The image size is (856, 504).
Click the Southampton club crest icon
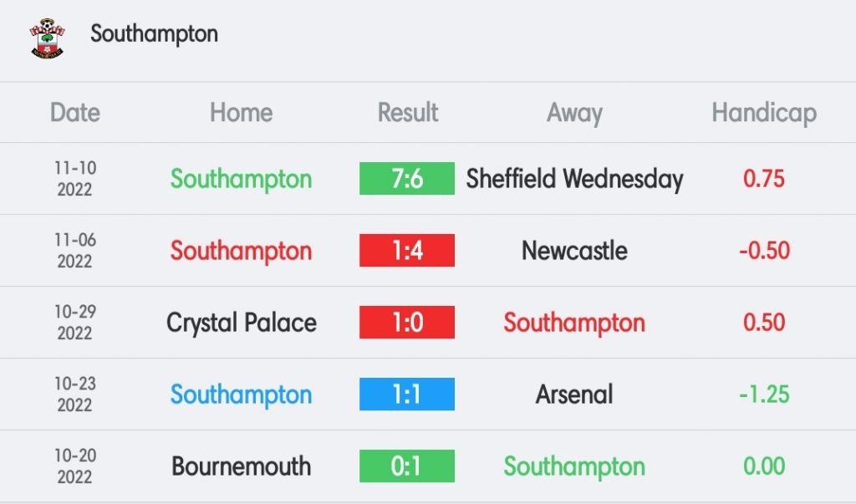coord(47,38)
